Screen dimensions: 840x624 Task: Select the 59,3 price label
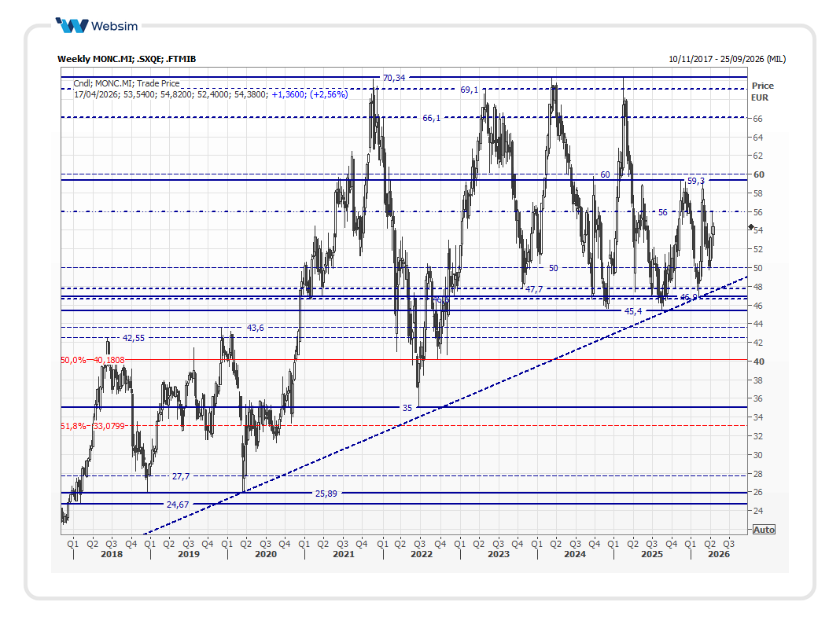pyautogui.click(x=696, y=181)
